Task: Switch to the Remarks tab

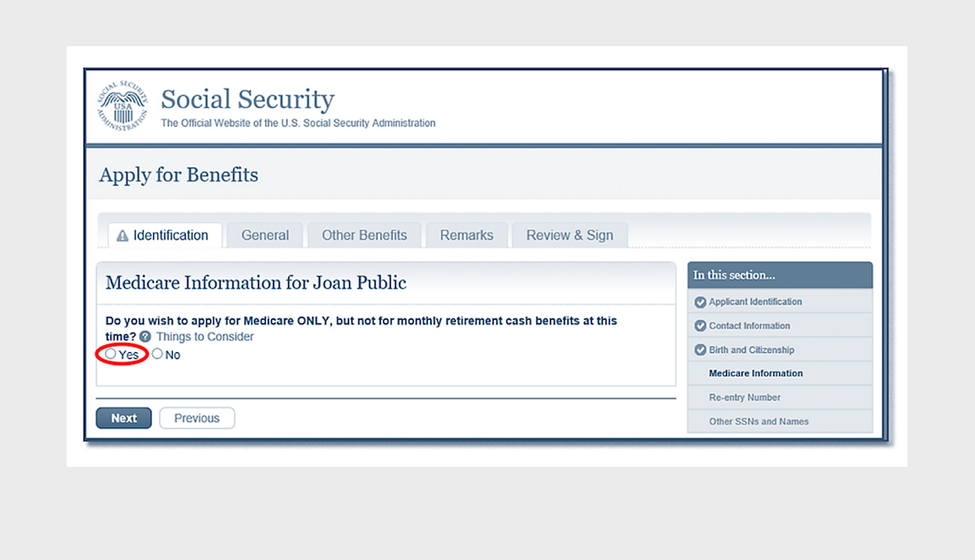Action: (x=466, y=234)
